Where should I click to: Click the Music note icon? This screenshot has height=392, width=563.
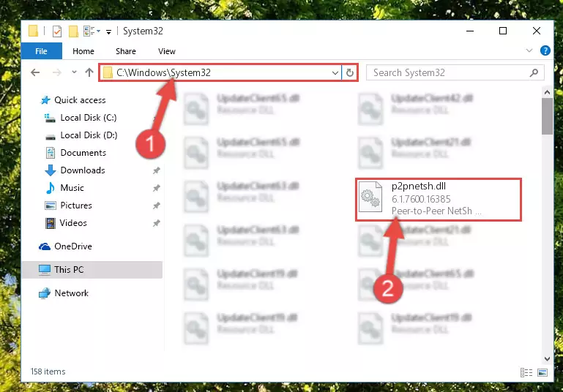click(51, 188)
